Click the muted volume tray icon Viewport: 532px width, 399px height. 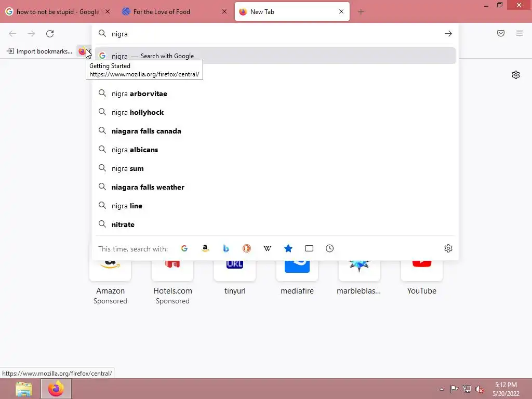pyautogui.click(x=480, y=389)
